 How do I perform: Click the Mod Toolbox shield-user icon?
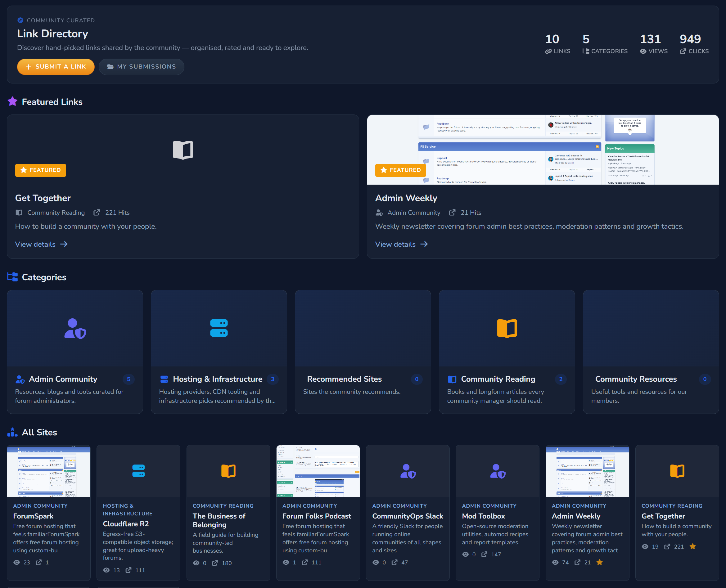498,471
